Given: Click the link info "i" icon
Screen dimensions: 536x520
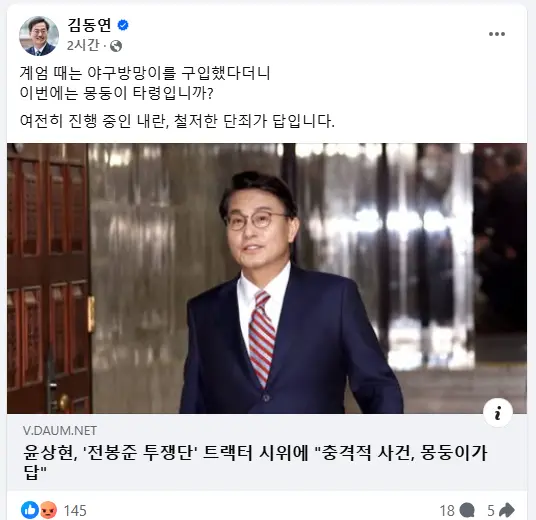Looking at the screenshot, I should (498, 413).
